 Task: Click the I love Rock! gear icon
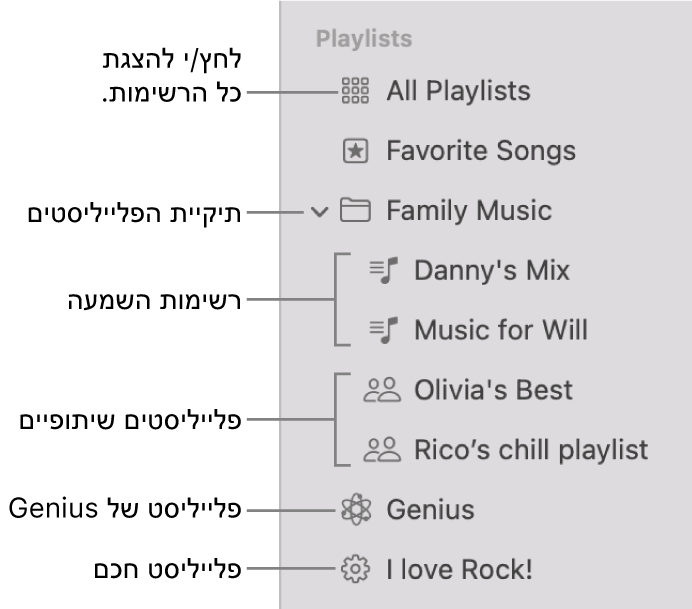[x=355, y=570]
